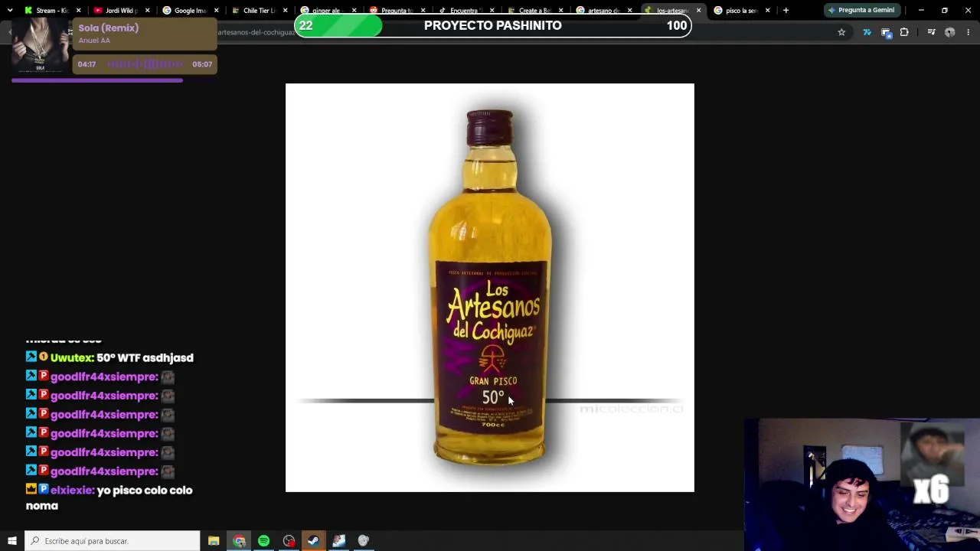Click the Pregunta a Gemini button
The width and height of the screenshot is (980, 551).
tap(861, 11)
